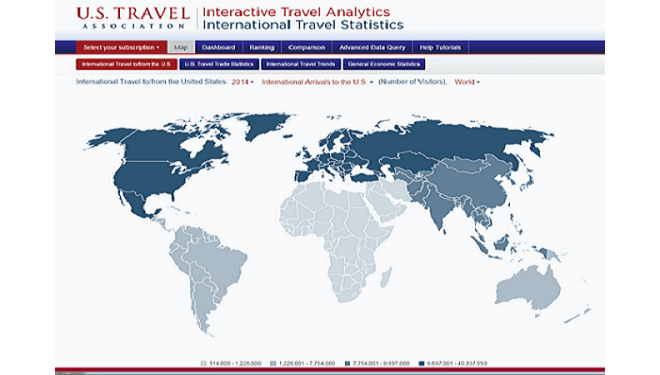Open the Comparison tab
This screenshot has height=375, width=660.
pos(306,48)
